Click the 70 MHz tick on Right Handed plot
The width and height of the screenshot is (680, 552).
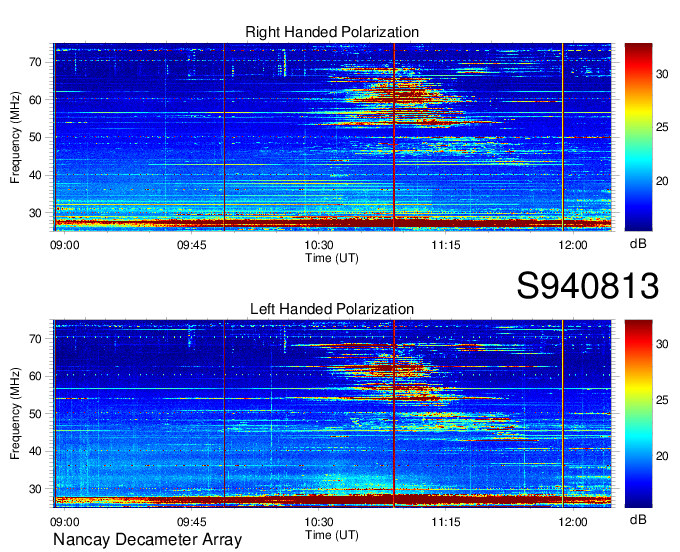(35, 62)
